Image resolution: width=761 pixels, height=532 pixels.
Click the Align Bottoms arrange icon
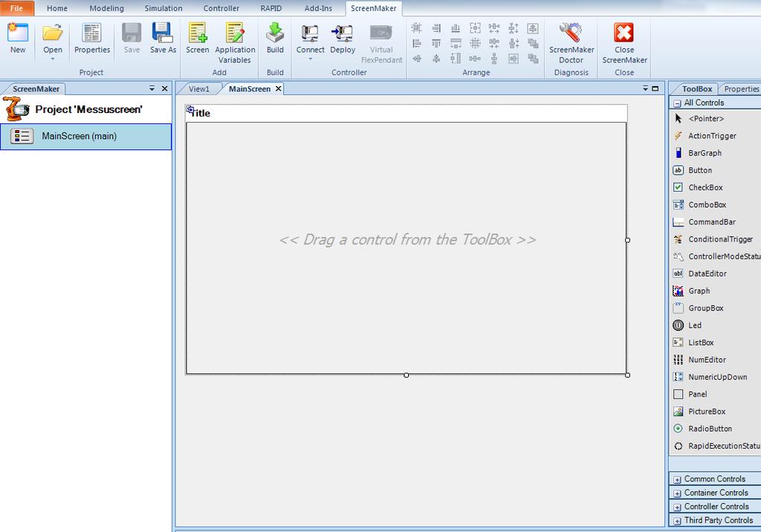[x=456, y=28]
